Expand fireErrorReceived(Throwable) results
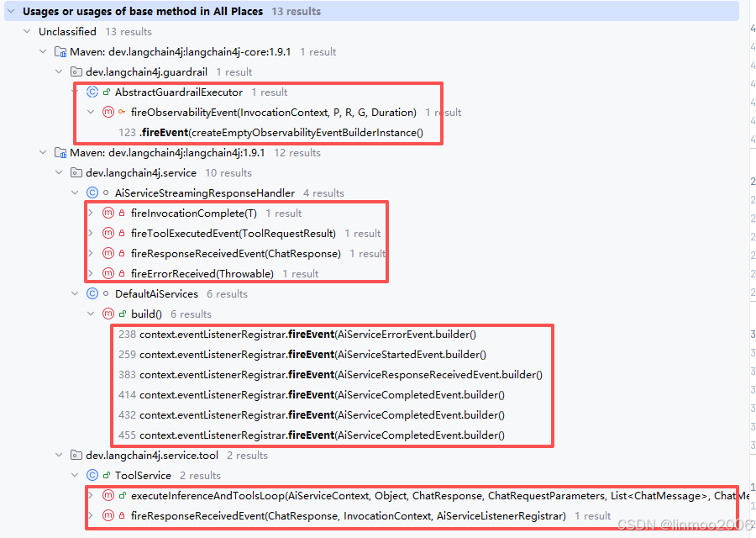This screenshot has height=538, width=756. (x=91, y=273)
